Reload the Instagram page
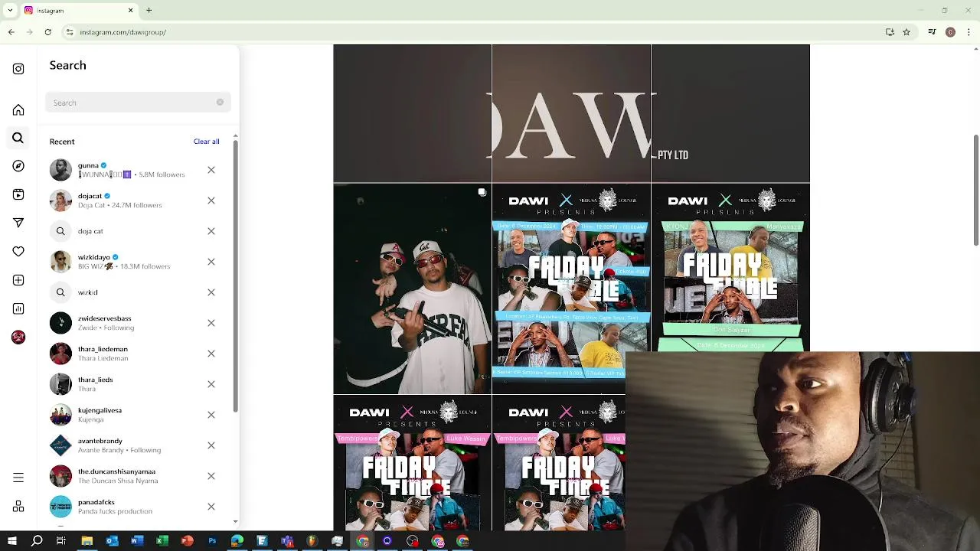The width and height of the screenshot is (980, 551). 47,32
